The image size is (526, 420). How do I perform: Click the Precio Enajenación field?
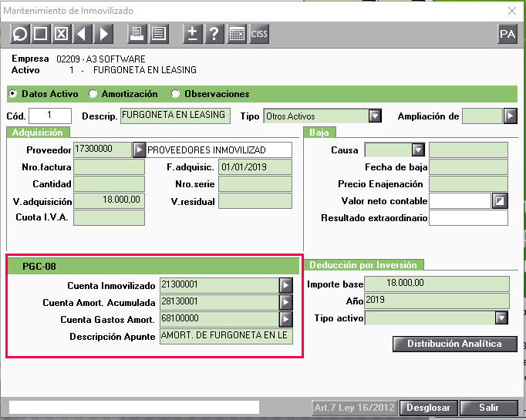pos(468,183)
